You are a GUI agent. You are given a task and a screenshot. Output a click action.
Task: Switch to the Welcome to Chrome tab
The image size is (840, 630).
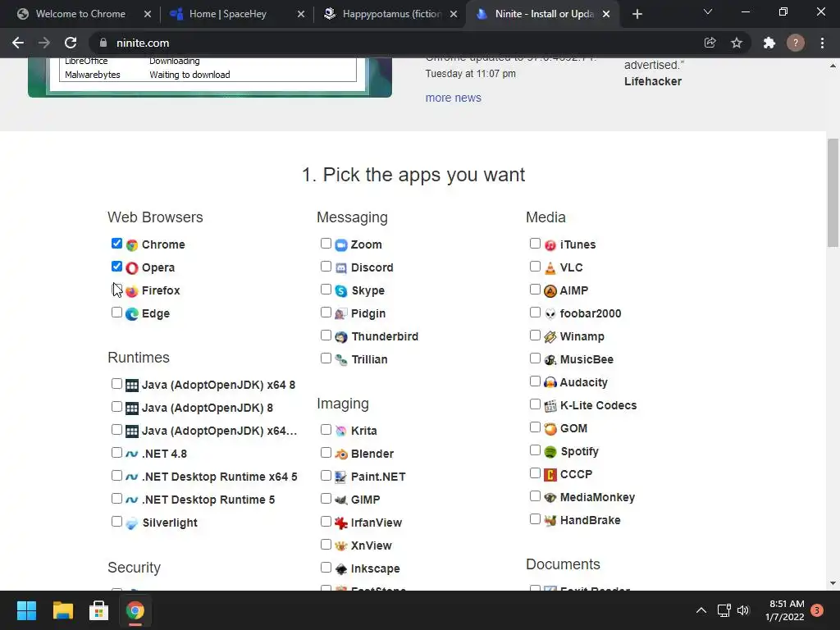(81, 14)
